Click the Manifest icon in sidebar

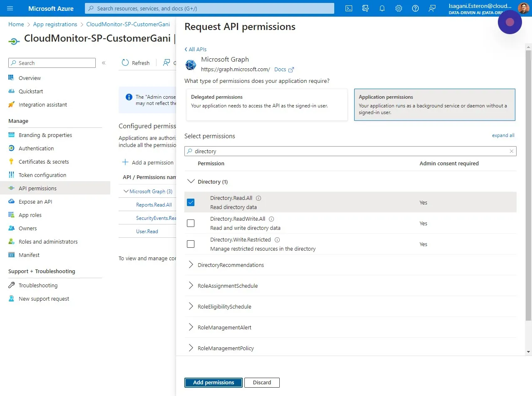[x=11, y=255]
